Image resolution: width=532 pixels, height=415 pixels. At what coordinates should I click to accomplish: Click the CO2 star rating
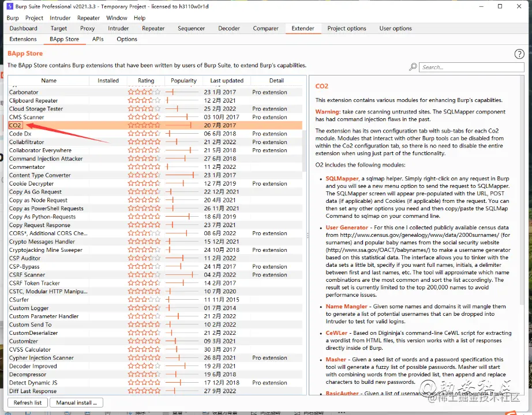(144, 126)
